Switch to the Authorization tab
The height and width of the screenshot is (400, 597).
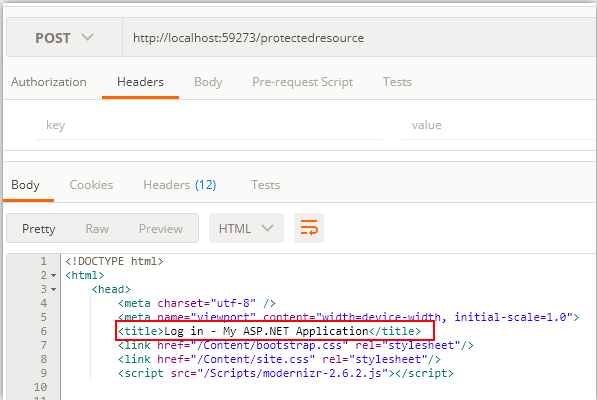coord(49,82)
